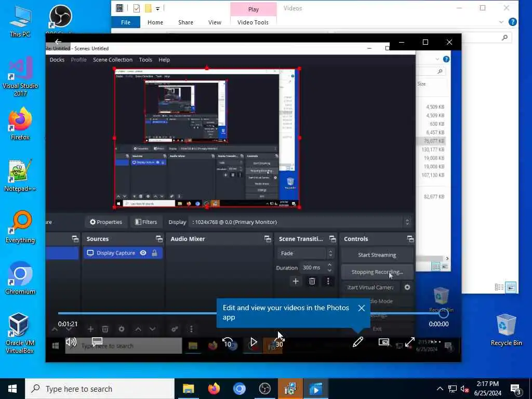
Task: Click the Properties checkmark icon in Explorer's title bar
Action: (x=137, y=8)
